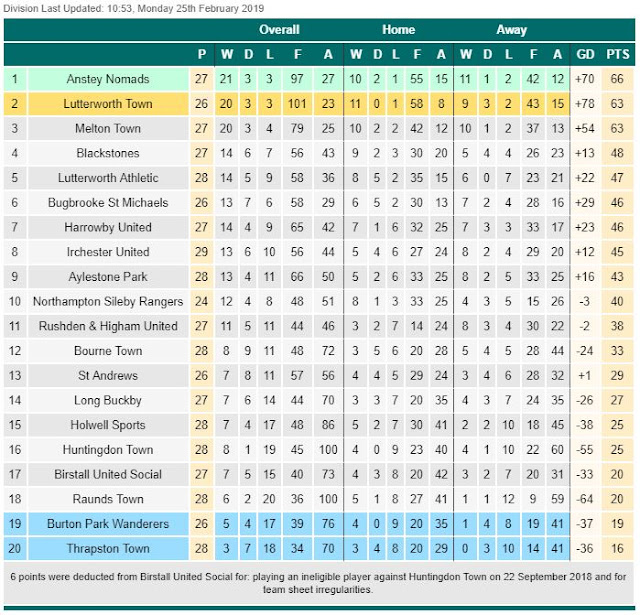Screen dimensions: 640x615
Task: Select Burton Park Wanderers team name
Action: point(107,524)
